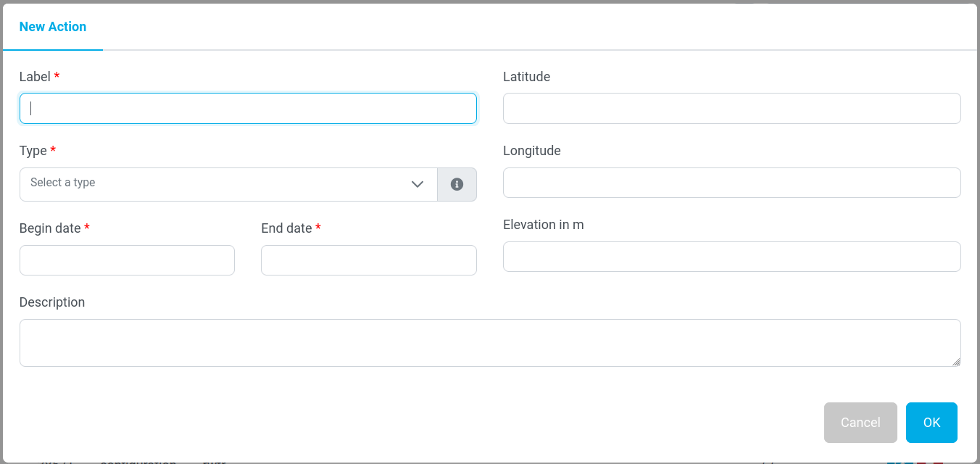The height and width of the screenshot is (464, 980).
Task: Focus the Label text field
Action: pos(248,109)
